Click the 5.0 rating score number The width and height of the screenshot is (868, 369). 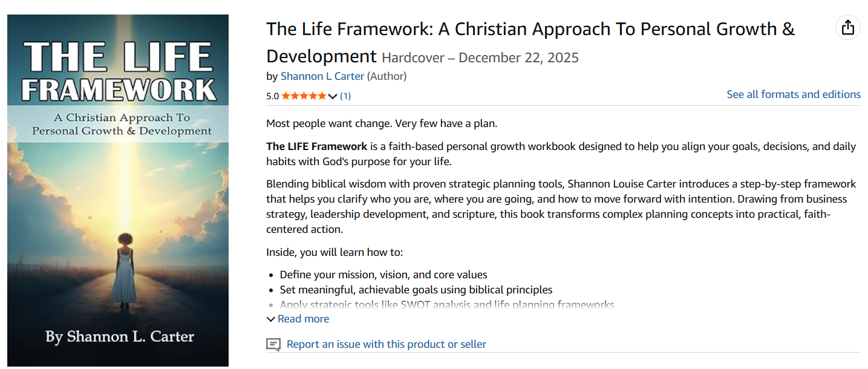click(x=272, y=96)
